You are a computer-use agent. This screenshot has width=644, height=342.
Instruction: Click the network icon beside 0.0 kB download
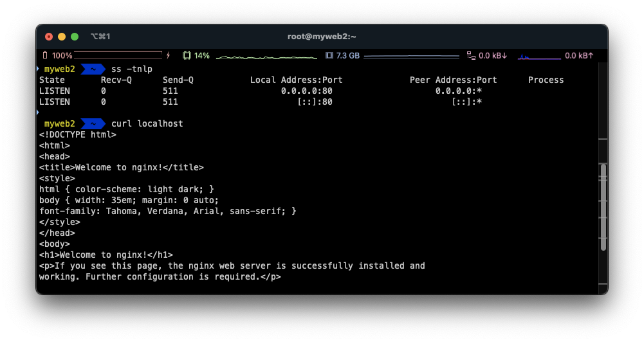pyautogui.click(x=471, y=55)
